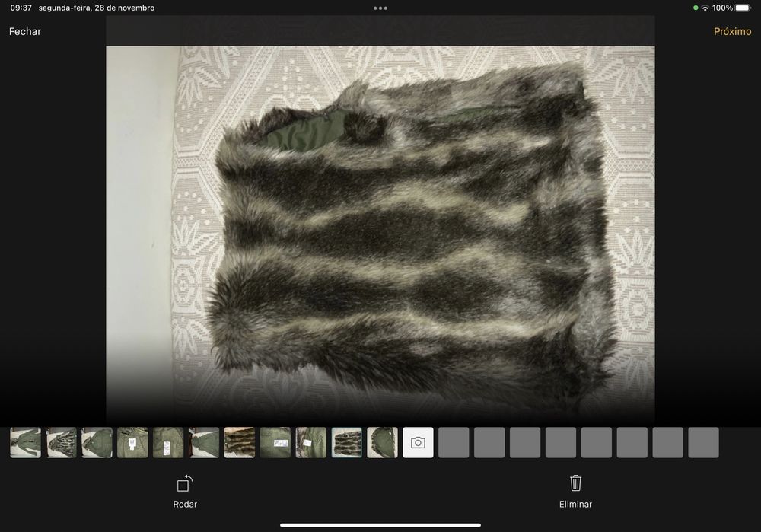
Task: Select highlighted tenth thumbnail of grey fur
Action: click(346, 443)
